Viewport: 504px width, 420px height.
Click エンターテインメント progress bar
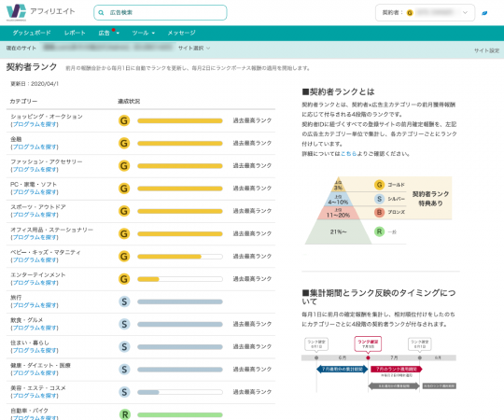tap(180, 279)
